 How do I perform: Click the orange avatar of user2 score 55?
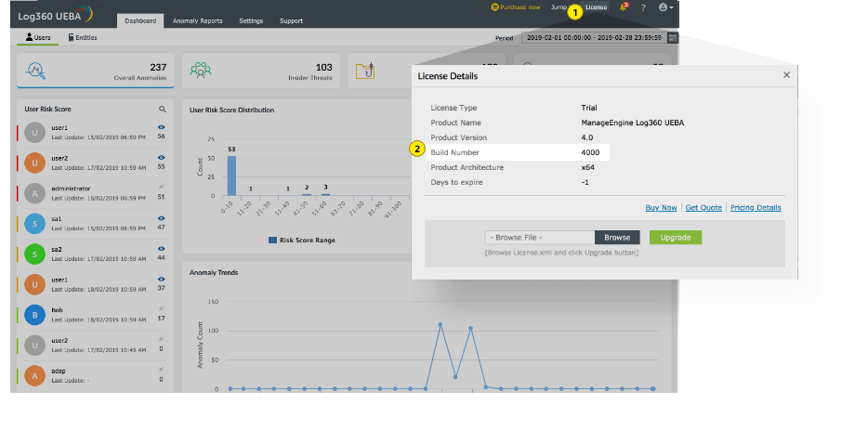pyautogui.click(x=35, y=163)
